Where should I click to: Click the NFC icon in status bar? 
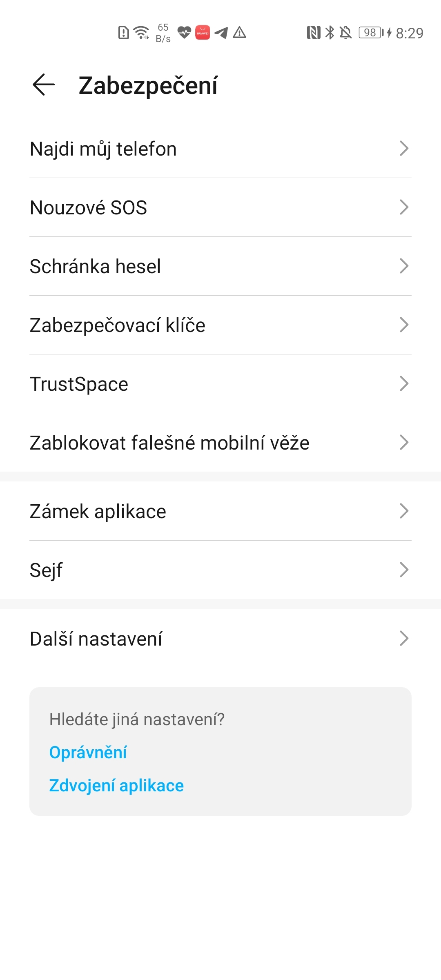coord(314,32)
